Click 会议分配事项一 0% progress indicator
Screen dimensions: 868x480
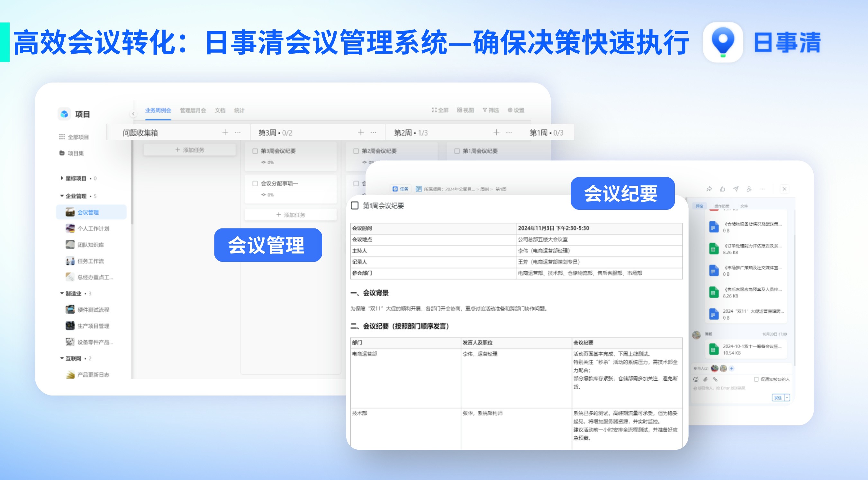pyautogui.click(x=267, y=195)
